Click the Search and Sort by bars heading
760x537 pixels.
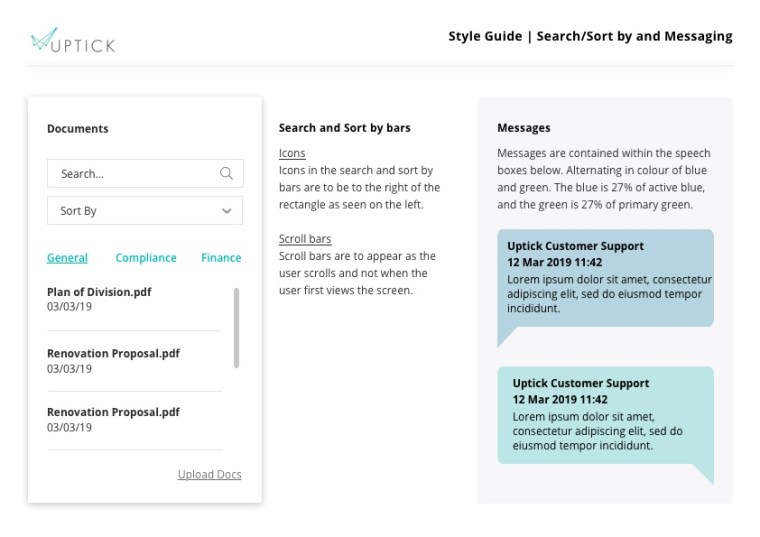[x=344, y=128]
